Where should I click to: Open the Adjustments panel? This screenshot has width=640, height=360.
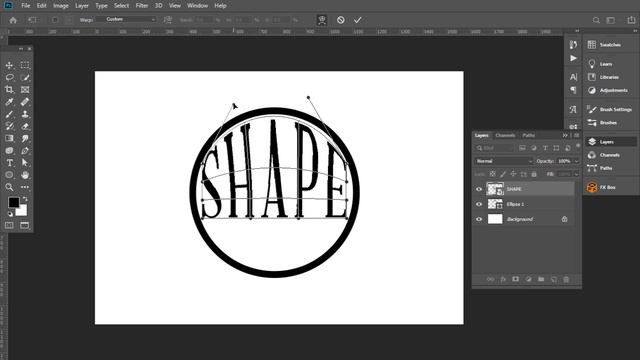[x=610, y=90]
